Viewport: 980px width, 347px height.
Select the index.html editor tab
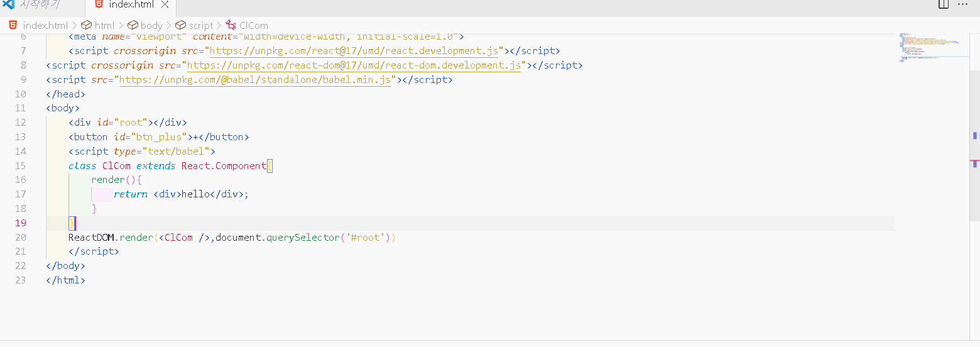tap(131, 5)
